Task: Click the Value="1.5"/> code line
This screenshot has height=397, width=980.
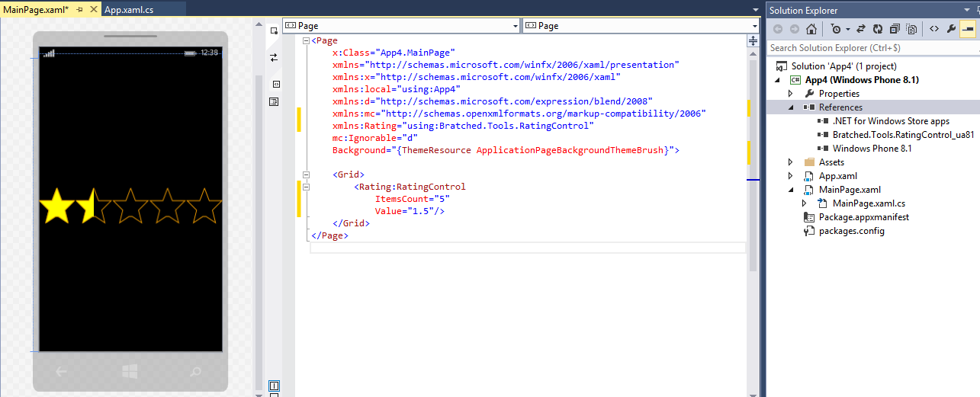Action: tap(410, 211)
